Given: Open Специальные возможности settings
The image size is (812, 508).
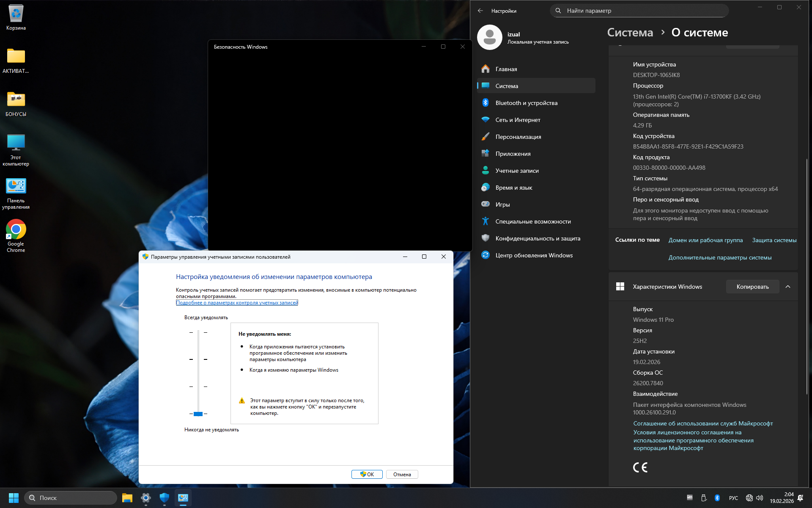Looking at the screenshot, I should point(533,221).
